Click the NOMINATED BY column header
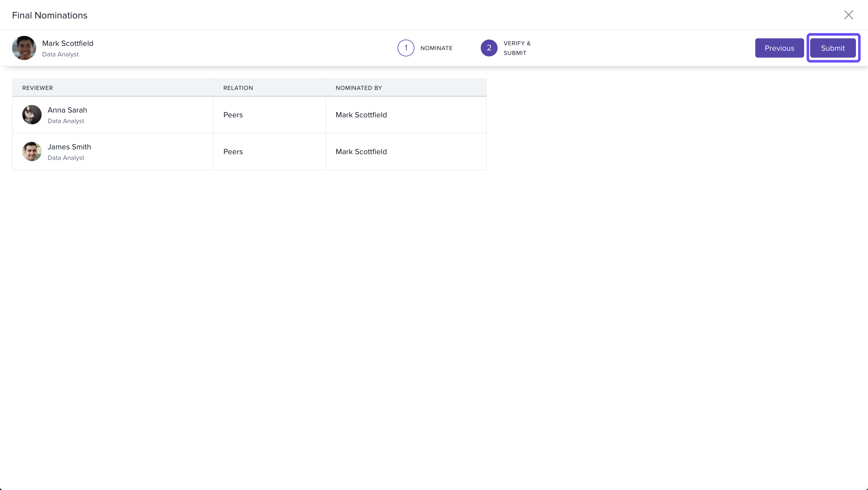 pyautogui.click(x=359, y=88)
